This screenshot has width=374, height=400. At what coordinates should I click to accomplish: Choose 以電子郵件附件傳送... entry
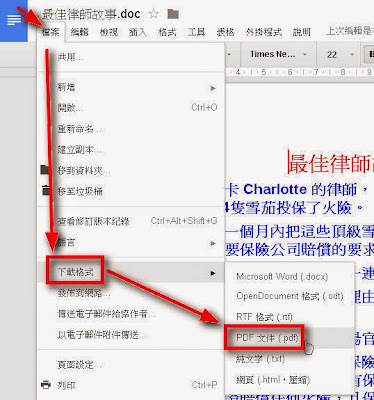tap(131, 335)
